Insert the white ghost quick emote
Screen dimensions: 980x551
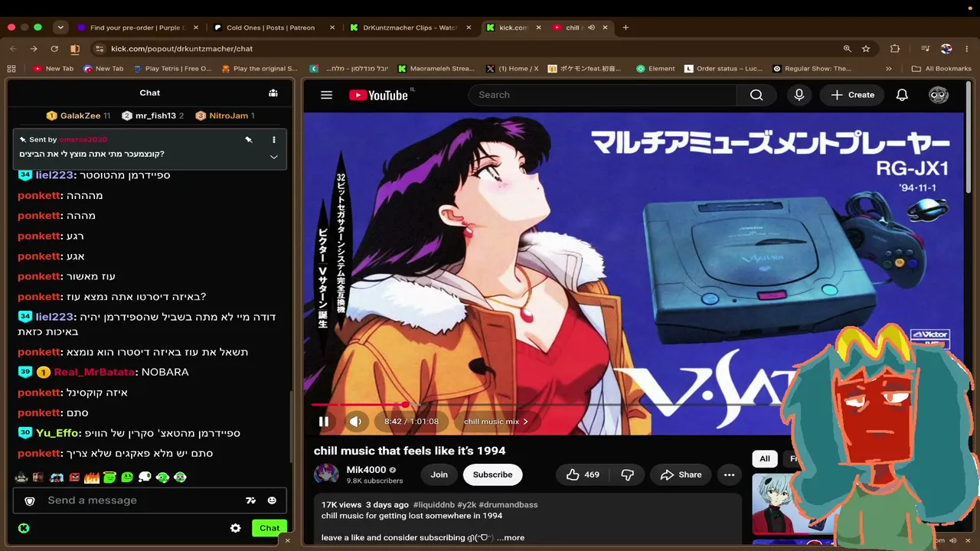pyautogui.click(x=145, y=478)
